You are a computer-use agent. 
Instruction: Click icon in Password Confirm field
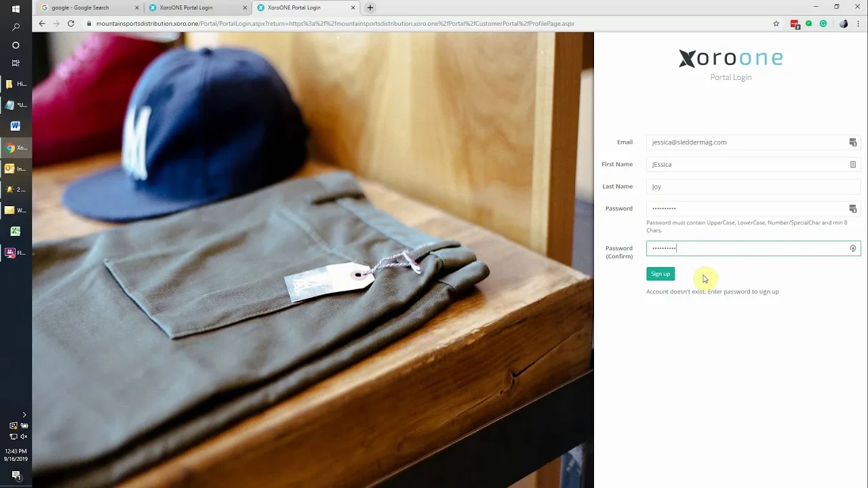coord(853,248)
